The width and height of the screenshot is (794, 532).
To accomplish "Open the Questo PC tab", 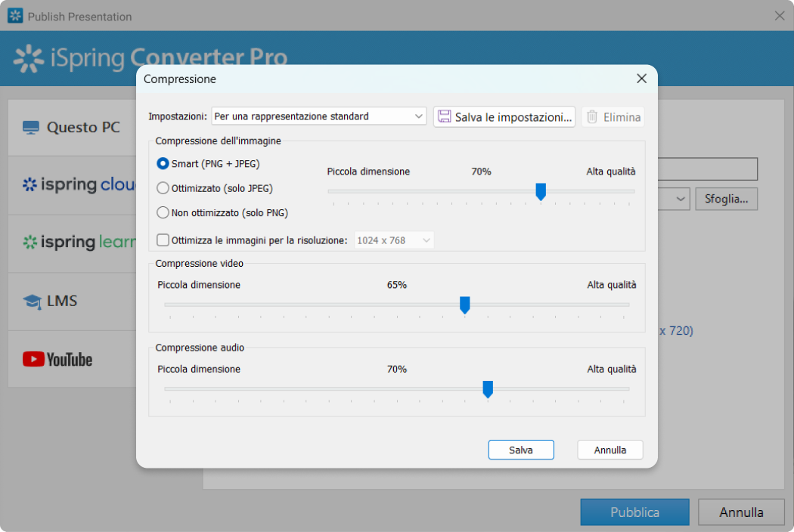I will click(x=72, y=128).
